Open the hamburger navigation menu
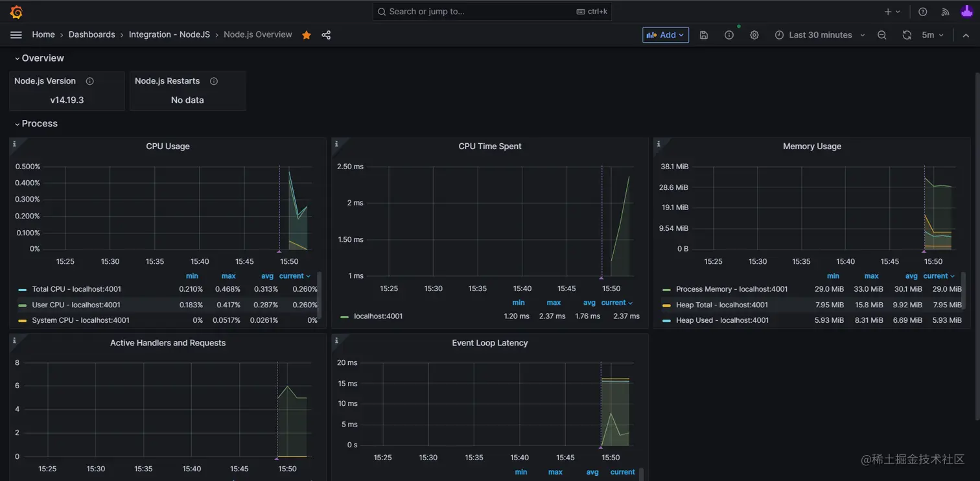This screenshot has height=481, width=980. click(16, 35)
